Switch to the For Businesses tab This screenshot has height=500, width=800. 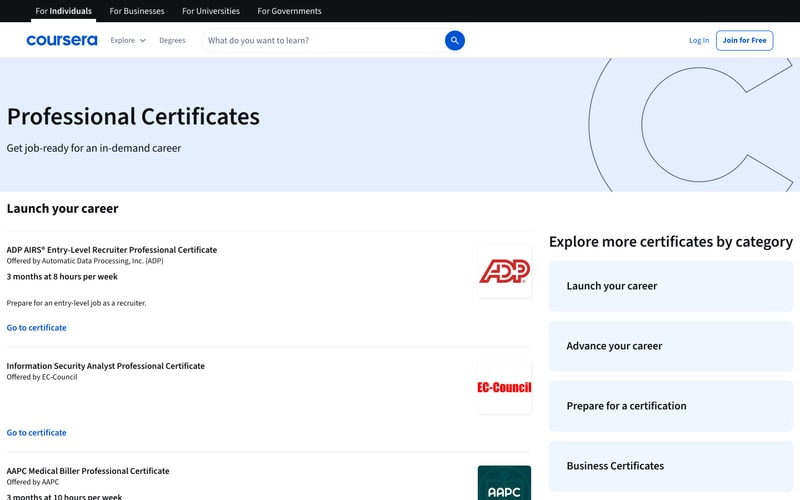pyautogui.click(x=137, y=11)
